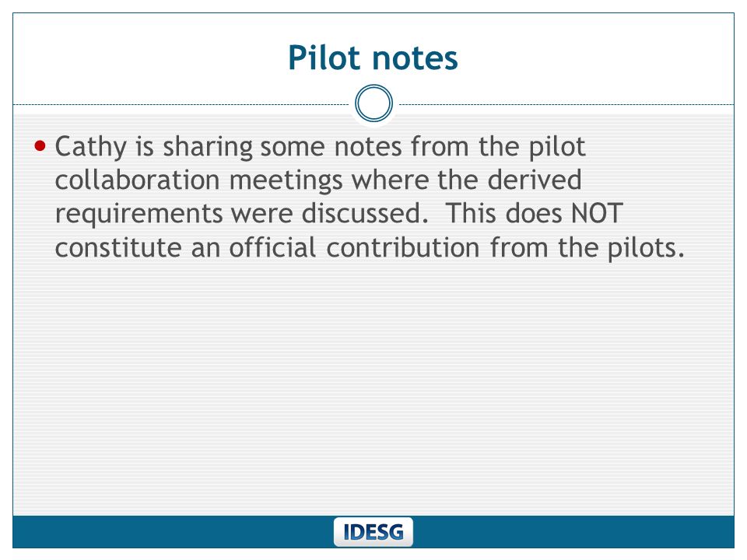Click the word 'Cathy' in the bullet
Image resolution: width=747 pixels, height=560 pixels.
[x=91, y=147]
